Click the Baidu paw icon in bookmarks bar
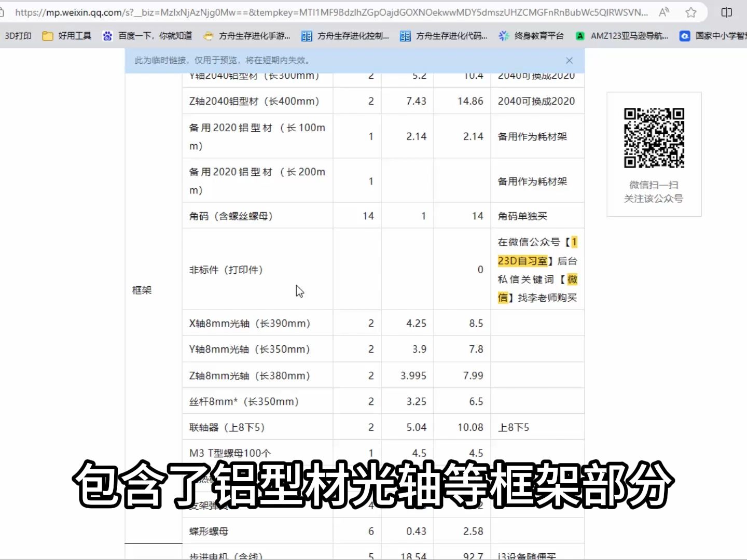 (x=107, y=36)
